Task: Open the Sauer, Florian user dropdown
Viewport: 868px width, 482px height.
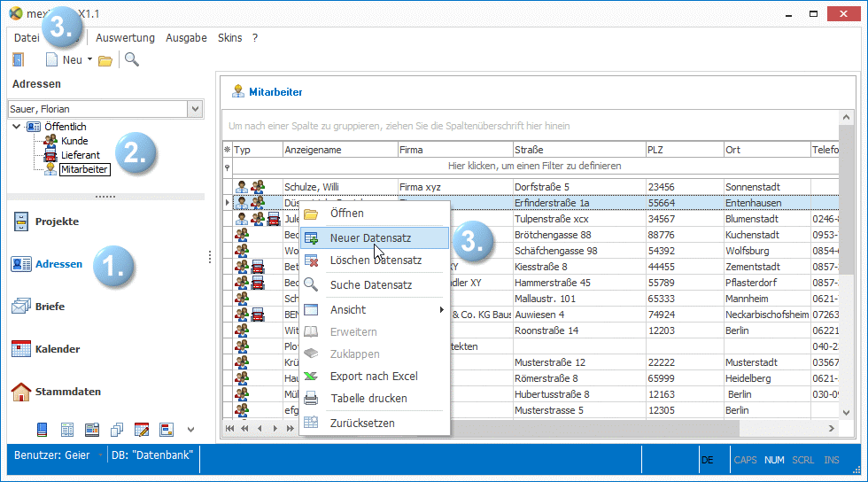Action: 195,109
